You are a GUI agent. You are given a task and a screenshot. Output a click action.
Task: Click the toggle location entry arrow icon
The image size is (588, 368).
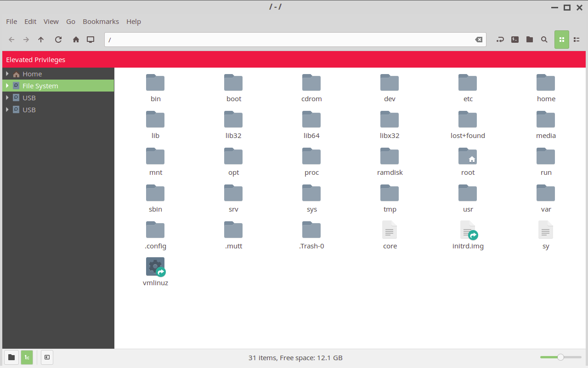click(x=500, y=40)
